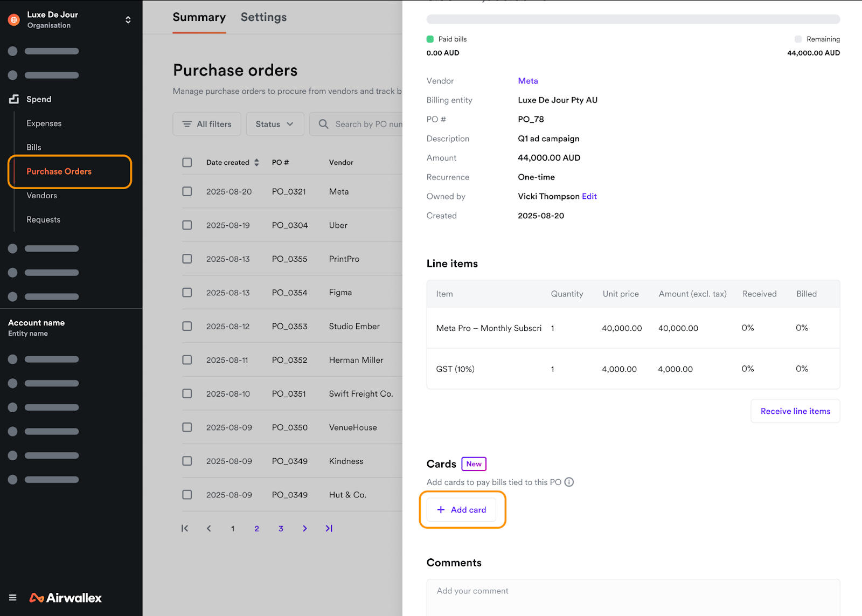Click the Spend section icon in sidebar
This screenshot has height=616, width=862.
point(14,99)
